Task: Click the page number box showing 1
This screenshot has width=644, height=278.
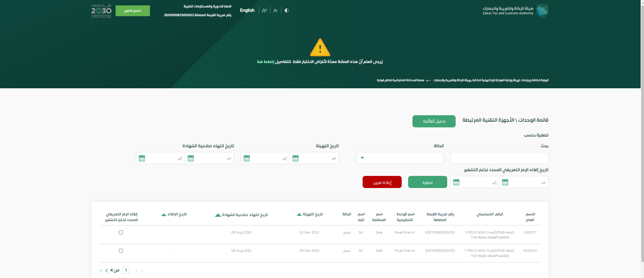Action: [126, 270]
